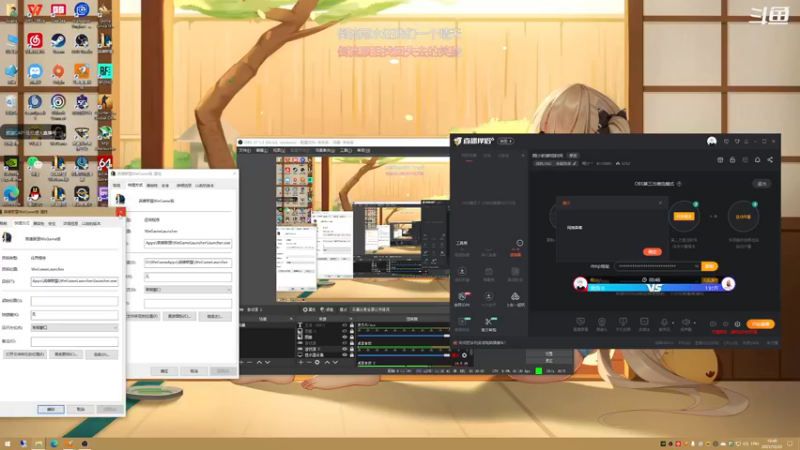Click the microphone icon in companion bottom bar
This screenshot has height=450, width=800.
664,322
